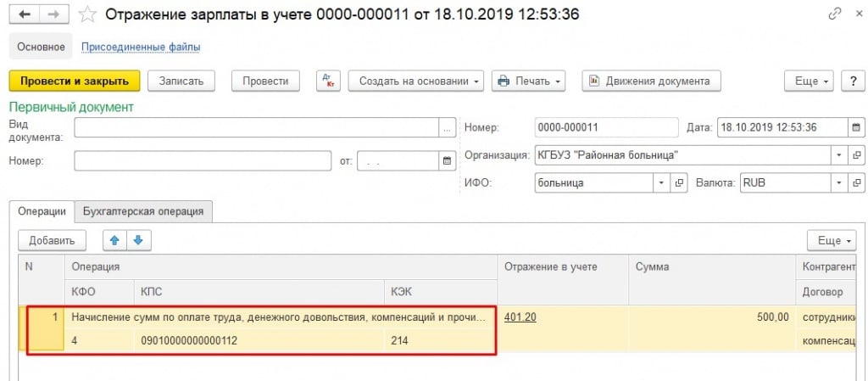Click the forward navigation arrow
This screenshot has width=868, height=381.
pyautogui.click(x=53, y=14)
